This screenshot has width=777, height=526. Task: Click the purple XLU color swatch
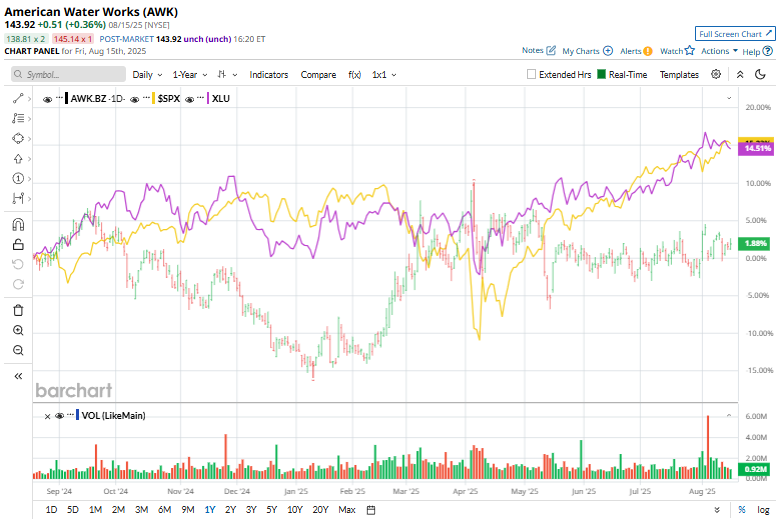208,98
